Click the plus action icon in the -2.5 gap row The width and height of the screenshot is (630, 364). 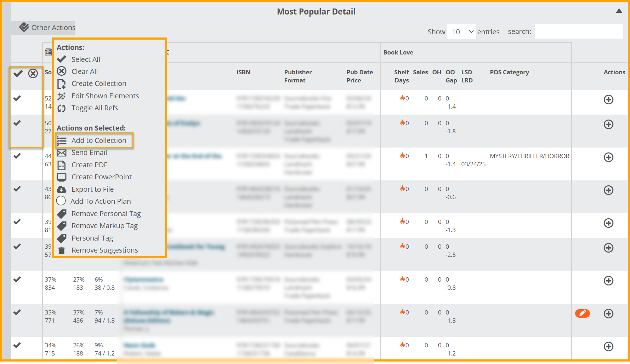point(608,248)
